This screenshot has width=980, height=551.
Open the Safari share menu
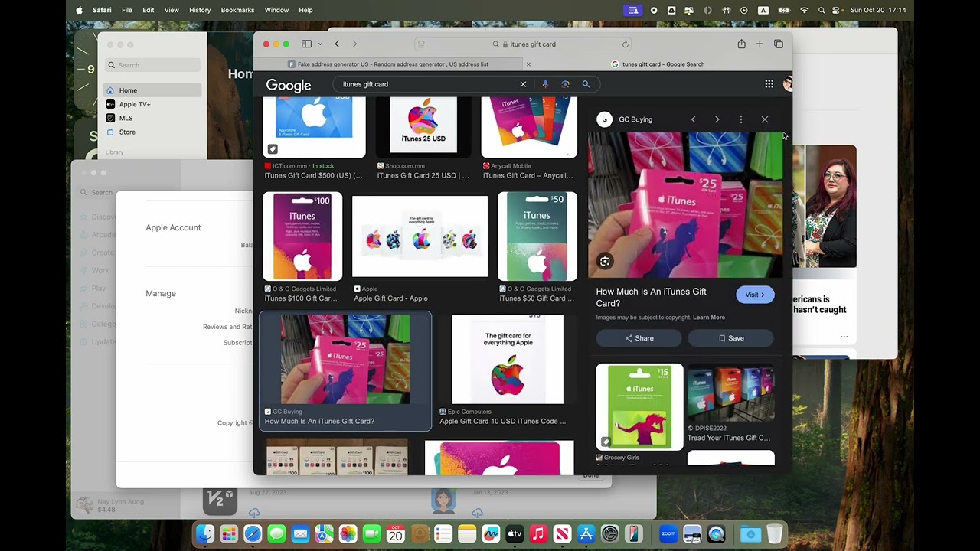click(741, 44)
